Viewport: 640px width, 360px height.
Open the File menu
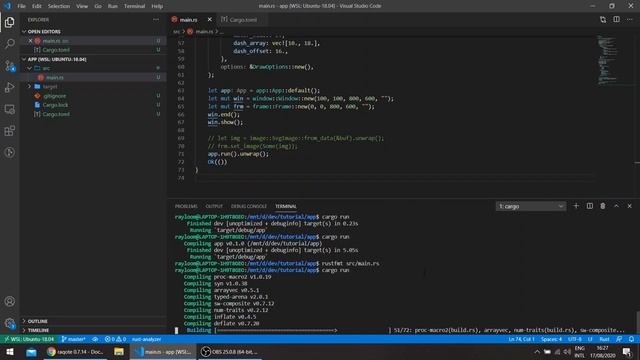[x=21, y=6]
